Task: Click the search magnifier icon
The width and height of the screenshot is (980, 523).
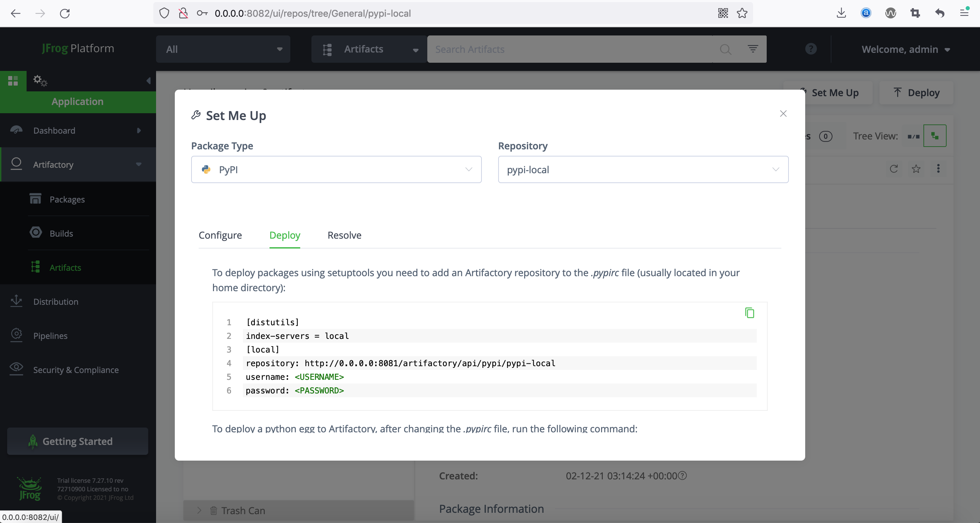Action: [725, 49]
